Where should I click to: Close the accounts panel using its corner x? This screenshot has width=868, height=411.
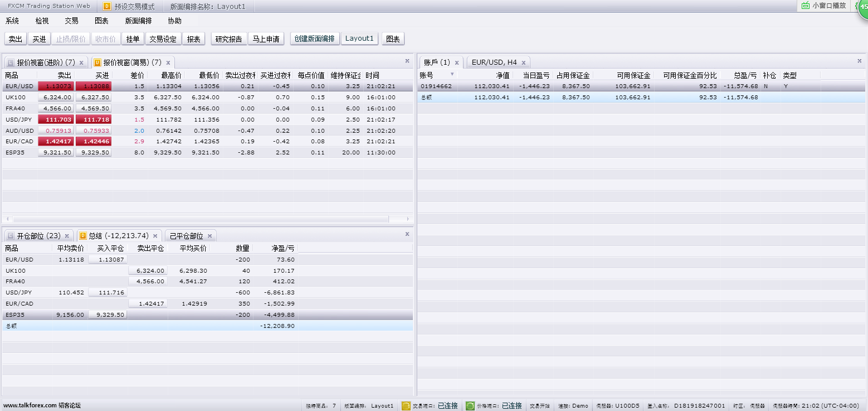coord(860,60)
